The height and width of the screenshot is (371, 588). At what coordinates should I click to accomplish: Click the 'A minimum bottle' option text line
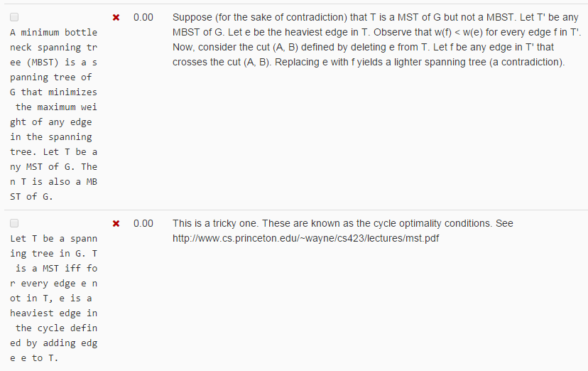54,33
